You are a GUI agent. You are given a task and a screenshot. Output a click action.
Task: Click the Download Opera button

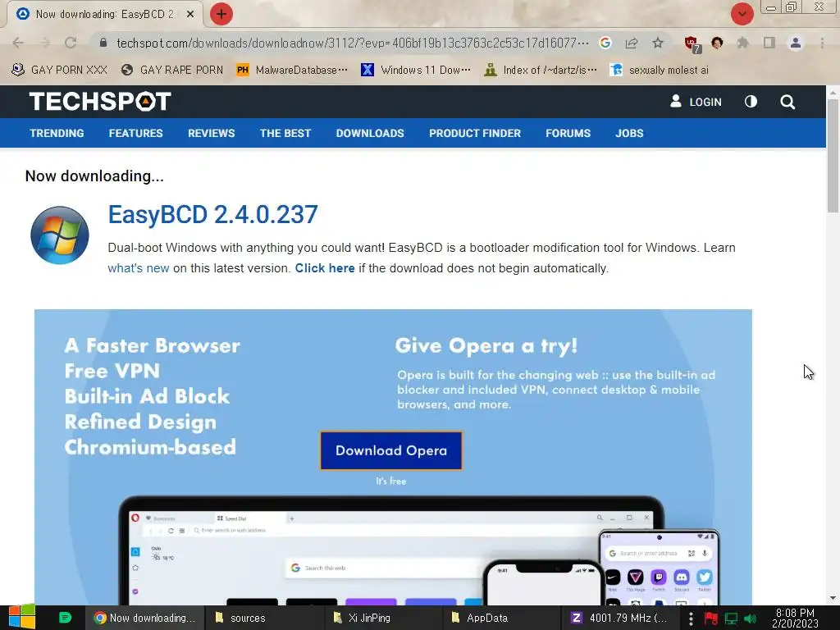(391, 450)
